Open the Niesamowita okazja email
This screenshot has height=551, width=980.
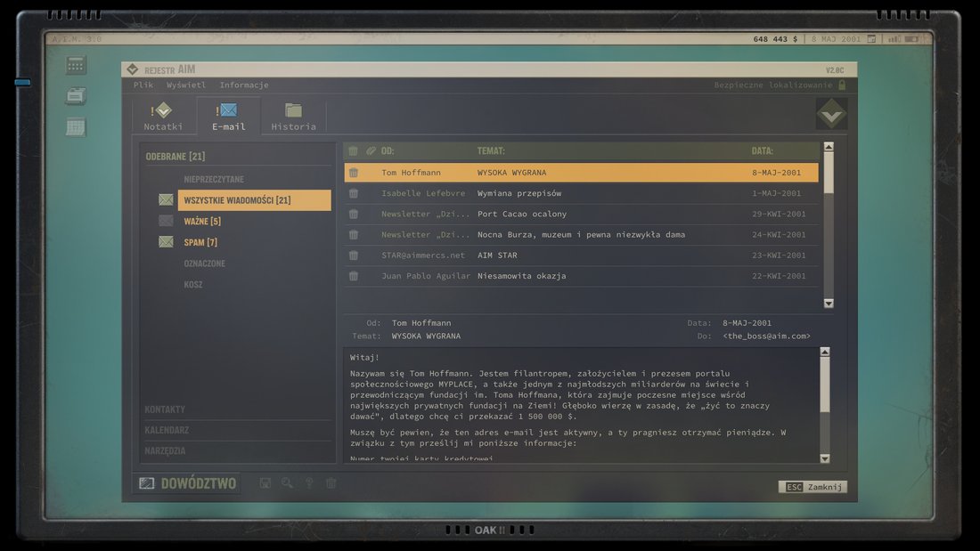[x=581, y=276]
